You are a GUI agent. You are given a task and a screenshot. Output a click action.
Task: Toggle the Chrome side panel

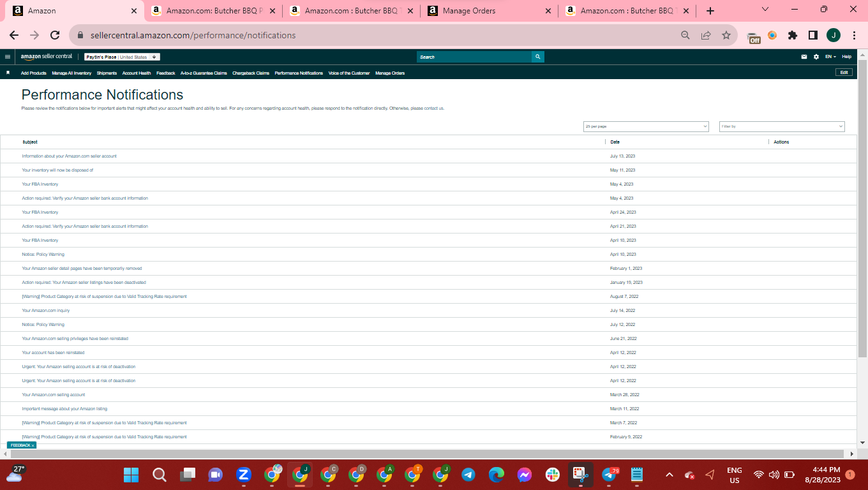click(x=813, y=35)
